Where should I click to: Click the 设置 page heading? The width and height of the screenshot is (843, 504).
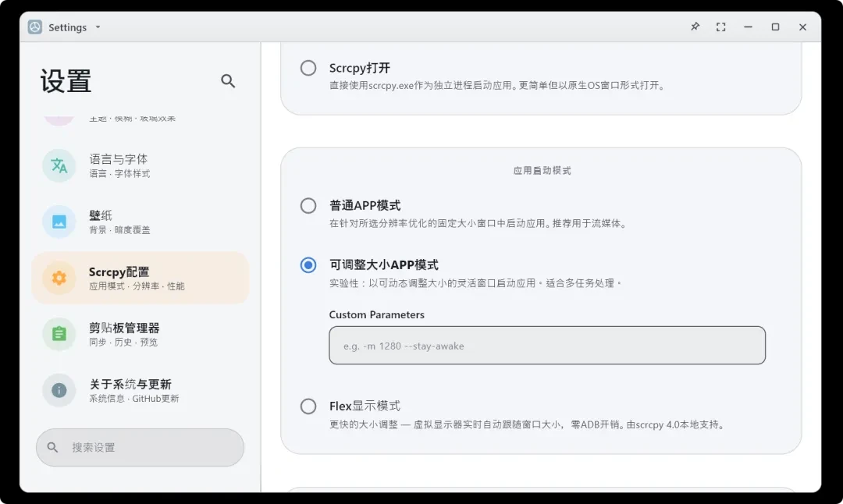coord(66,81)
